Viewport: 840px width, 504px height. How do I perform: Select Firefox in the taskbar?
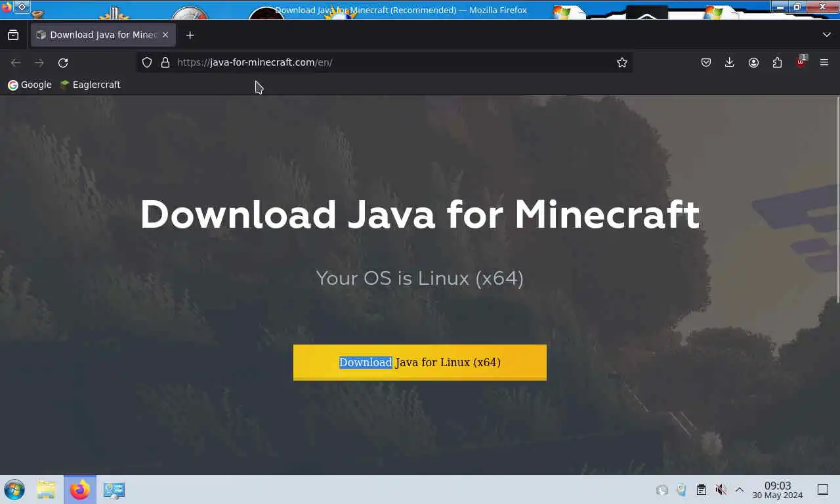pos(80,490)
